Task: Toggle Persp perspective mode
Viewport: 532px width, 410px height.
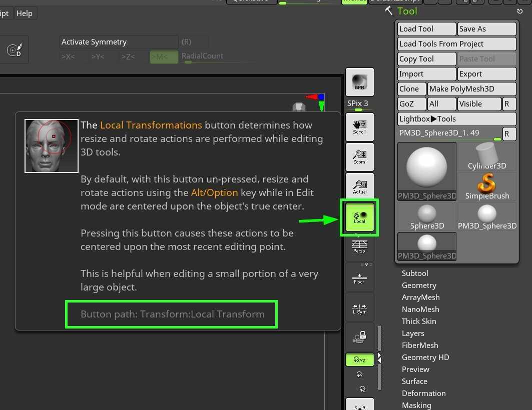Action: [x=359, y=247]
